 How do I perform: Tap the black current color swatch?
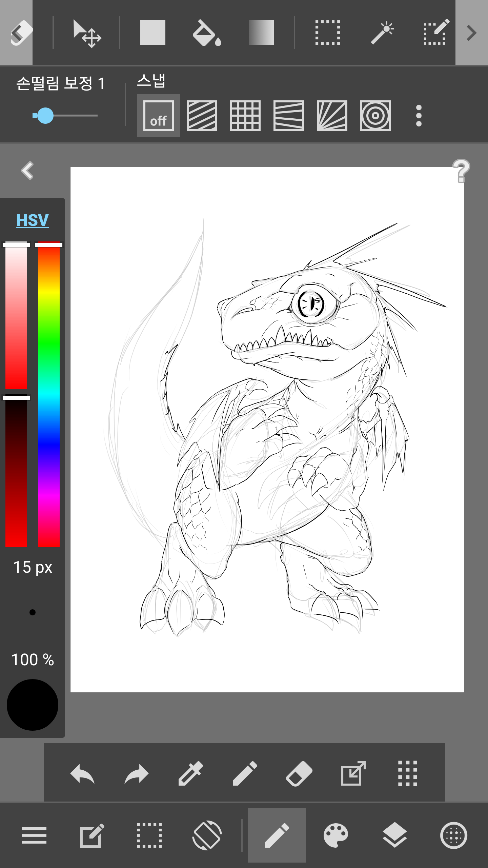[33, 705]
